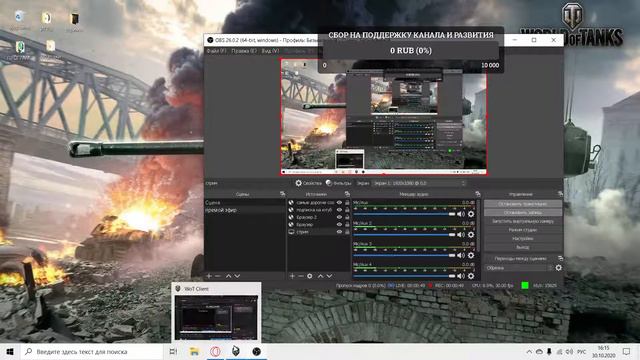Screen dimensions: 640x360
Task: Click the 'Mic/Aux 4' volume slider
Action: tap(404, 276)
